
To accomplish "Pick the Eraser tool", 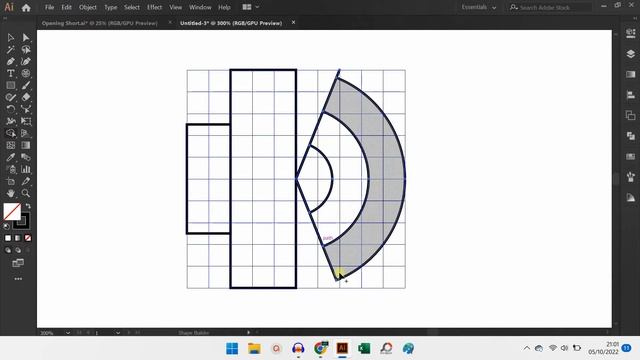I will point(26,97).
